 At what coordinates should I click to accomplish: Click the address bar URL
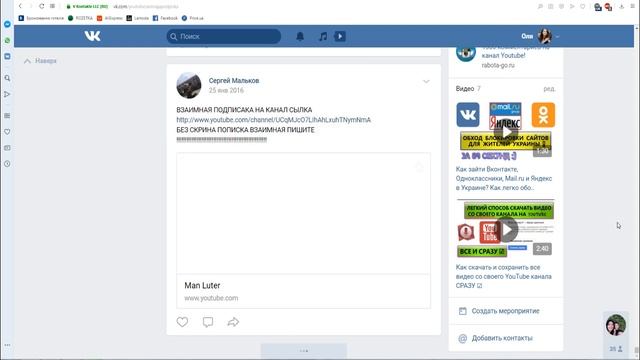pyautogui.click(x=146, y=7)
